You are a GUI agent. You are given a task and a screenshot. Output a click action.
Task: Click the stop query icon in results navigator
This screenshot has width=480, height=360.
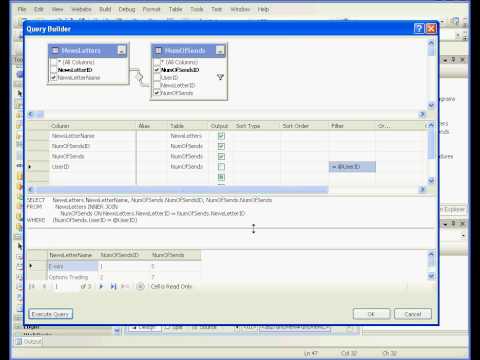click(140, 286)
